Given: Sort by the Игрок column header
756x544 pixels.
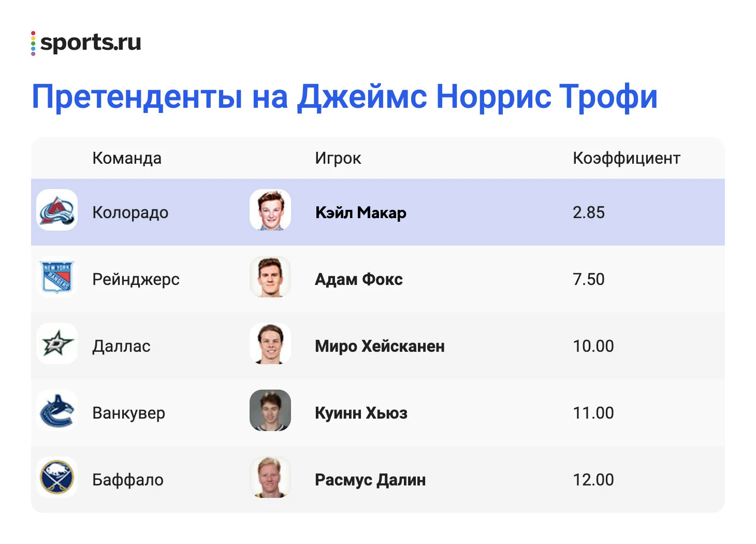Looking at the screenshot, I should [338, 158].
